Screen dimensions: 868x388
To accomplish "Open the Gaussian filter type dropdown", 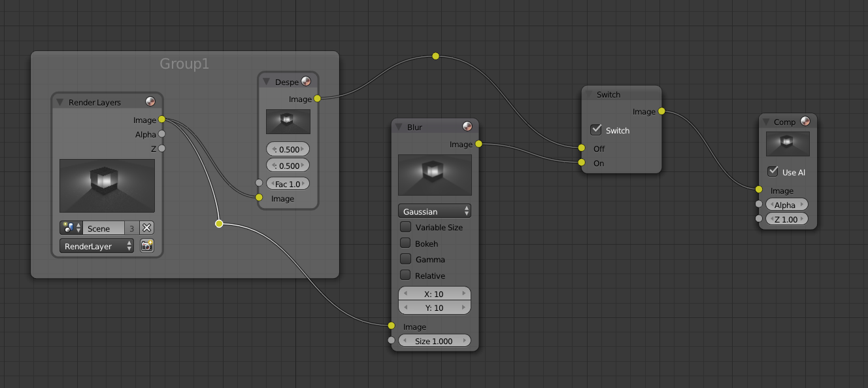I will point(435,211).
